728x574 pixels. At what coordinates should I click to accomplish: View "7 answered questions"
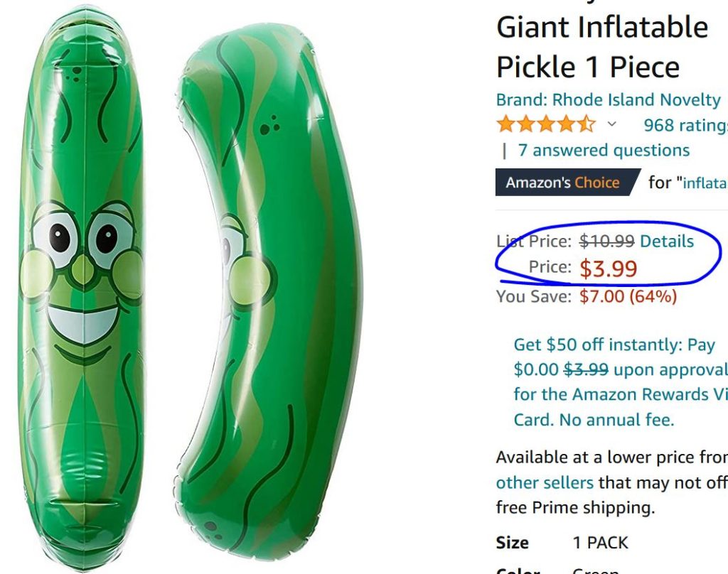[605, 150]
